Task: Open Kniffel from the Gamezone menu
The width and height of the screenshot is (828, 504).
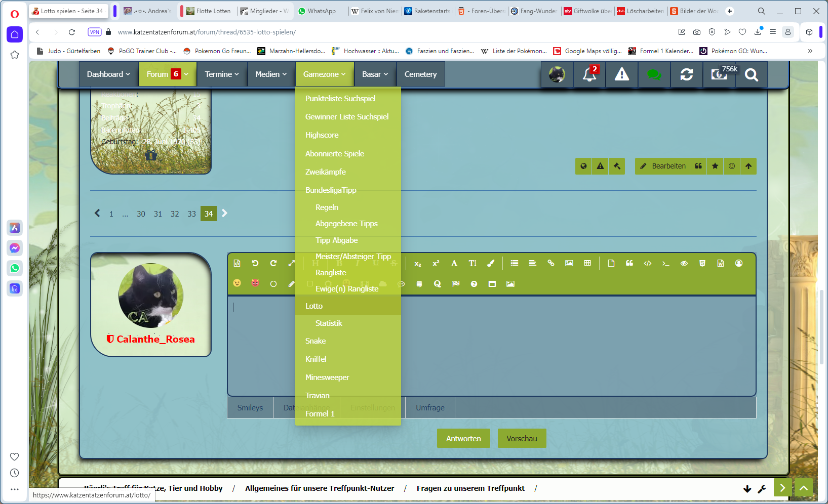Action: pyautogui.click(x=348, y=359)
